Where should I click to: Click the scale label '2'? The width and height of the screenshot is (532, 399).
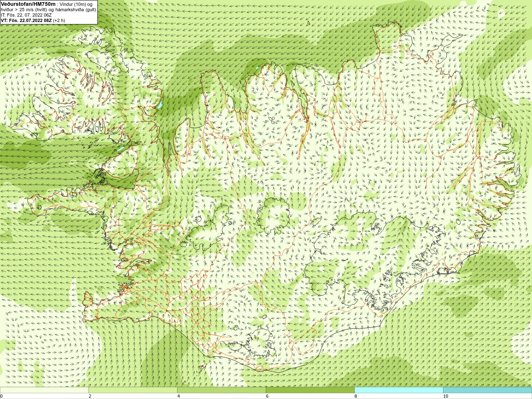[x=89, y=396]
